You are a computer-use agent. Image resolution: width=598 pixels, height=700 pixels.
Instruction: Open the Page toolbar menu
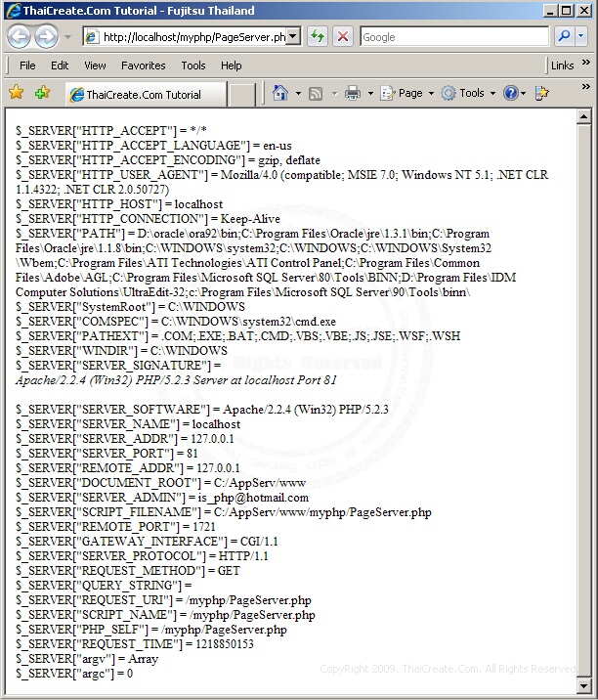[407, 93]
